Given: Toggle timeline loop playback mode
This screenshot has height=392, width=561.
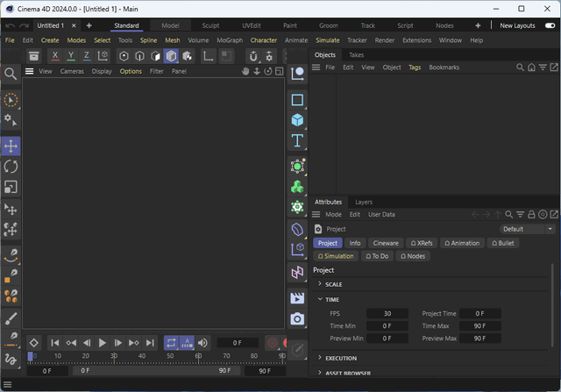Looking at the screenshot, I should pyautogui.click(x=171, y=343).
